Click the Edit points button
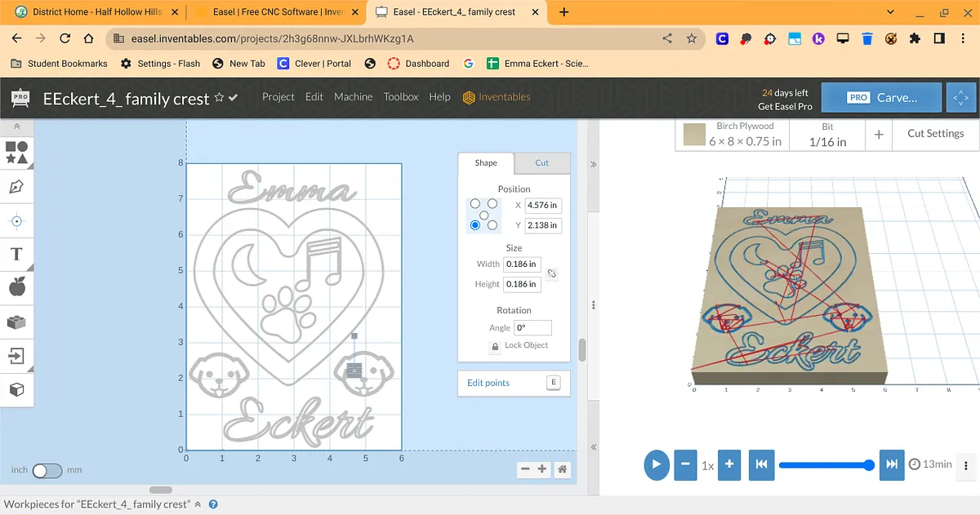 coord(513,383)
